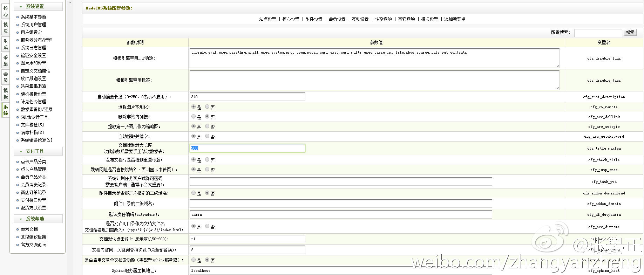Open 站点设置 config tab
This screenshot has width=644, height=275.
coord(267,19)
